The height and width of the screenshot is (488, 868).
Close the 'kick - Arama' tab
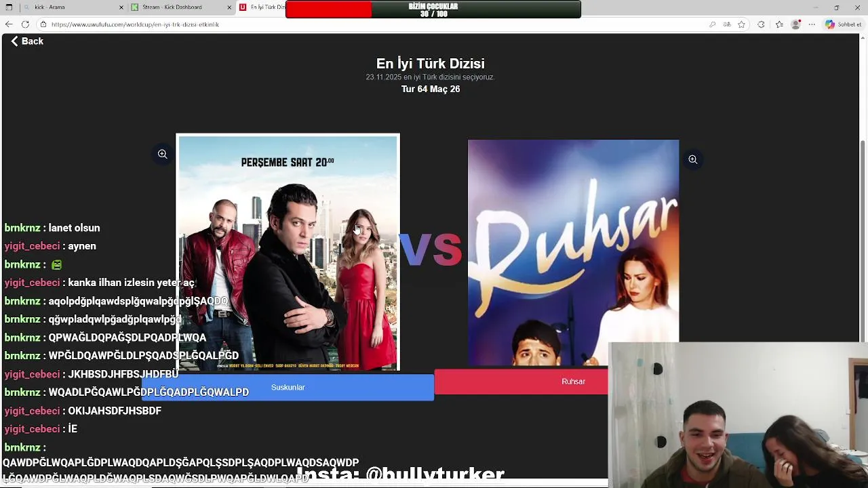(x=121, y=7)
